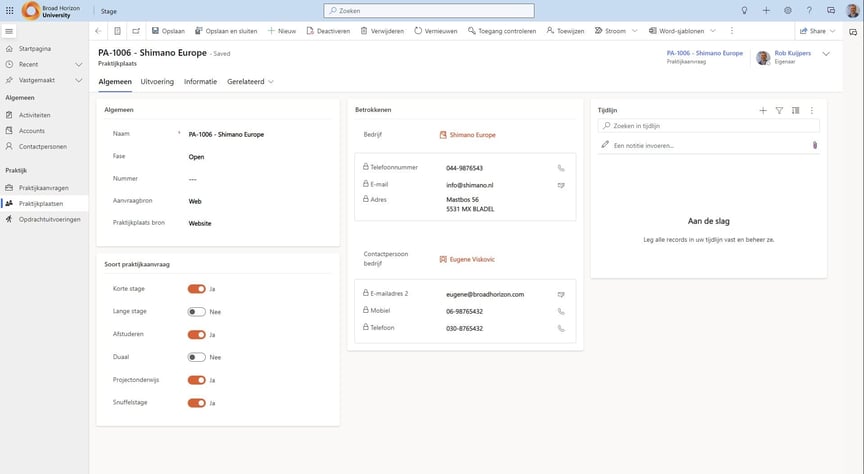Viewport: 864px width, 474px height.
Task: Select the Algemeen tab
Action: tap(115, 82)
